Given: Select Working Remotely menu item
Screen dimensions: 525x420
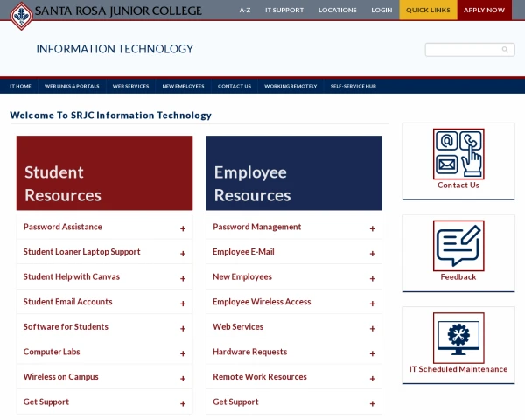Looking at the screenshot, I should [290, 86].
